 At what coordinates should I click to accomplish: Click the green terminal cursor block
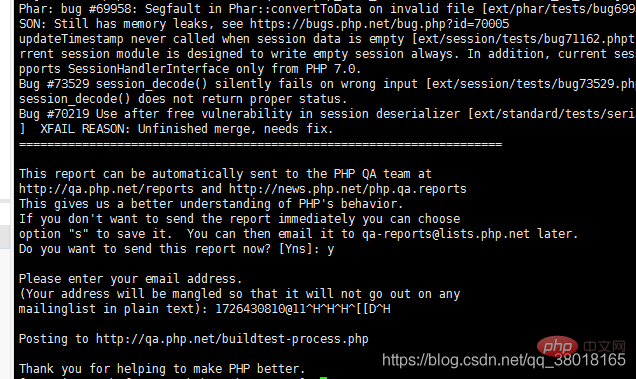[323, 378]
